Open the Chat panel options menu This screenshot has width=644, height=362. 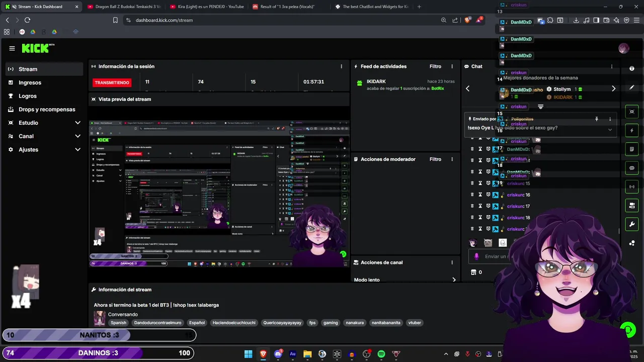(612, 66)
